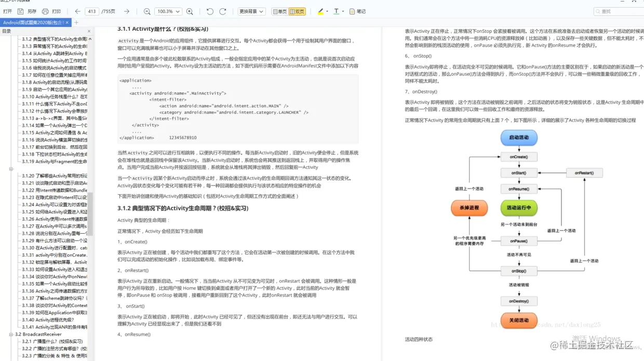Screen dimensions: 644x361
Task: Zoom out with the minus magnifier icon
Action: point(146,11)
